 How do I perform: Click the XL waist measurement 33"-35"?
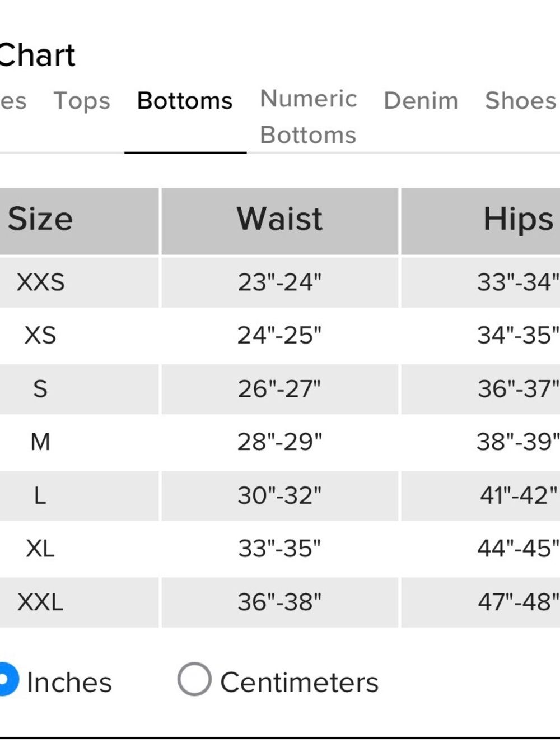[x=280, y=549]
